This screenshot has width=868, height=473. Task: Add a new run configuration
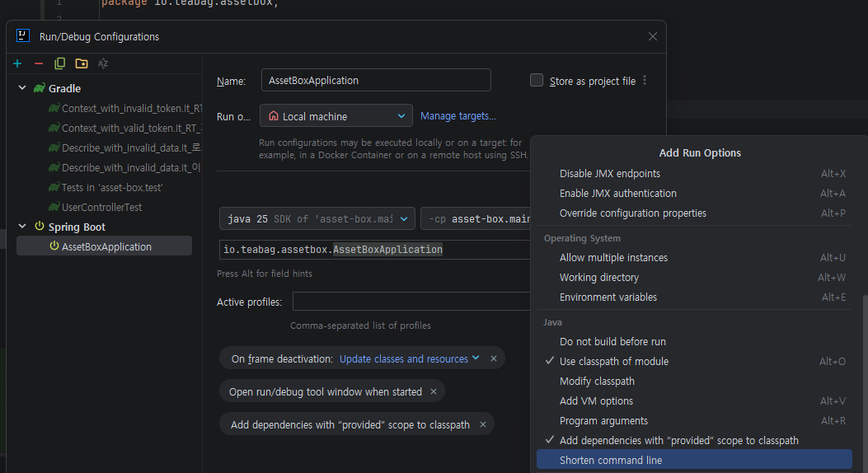coord(17,63)
